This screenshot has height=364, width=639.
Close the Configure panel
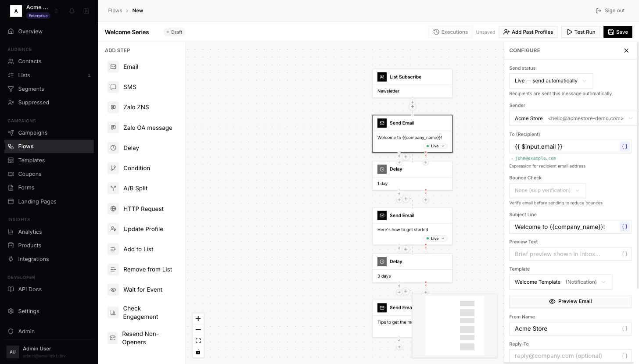[626, 51]
